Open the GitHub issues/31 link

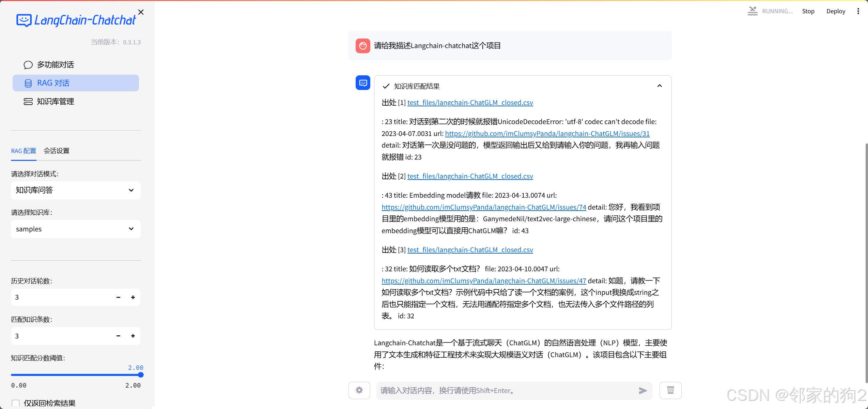(x=547, y=134)
